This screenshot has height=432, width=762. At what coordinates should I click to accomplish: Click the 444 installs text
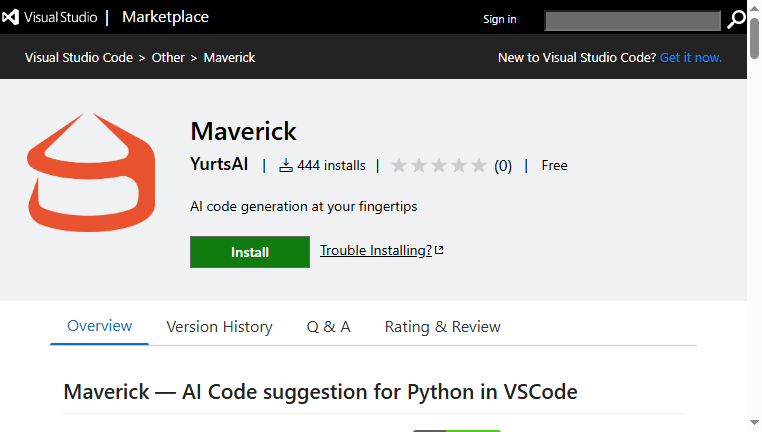tap(331, 166)
